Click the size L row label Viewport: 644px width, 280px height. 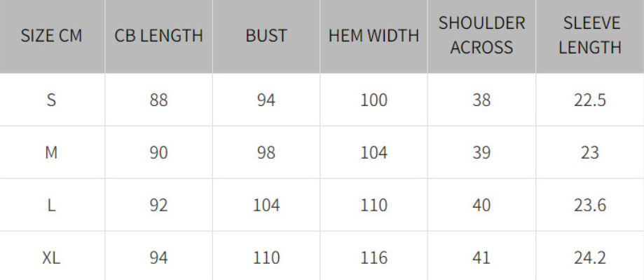point(51,205)
